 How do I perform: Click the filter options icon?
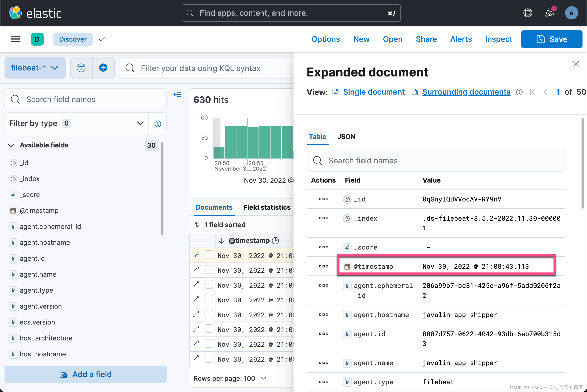point(81,68)
